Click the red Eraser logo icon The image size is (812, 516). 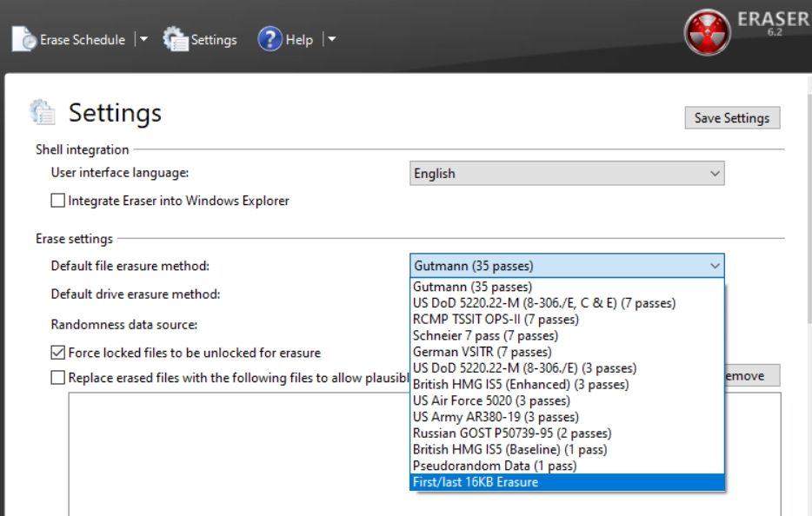pyautogui.click(x=707, y=32)
